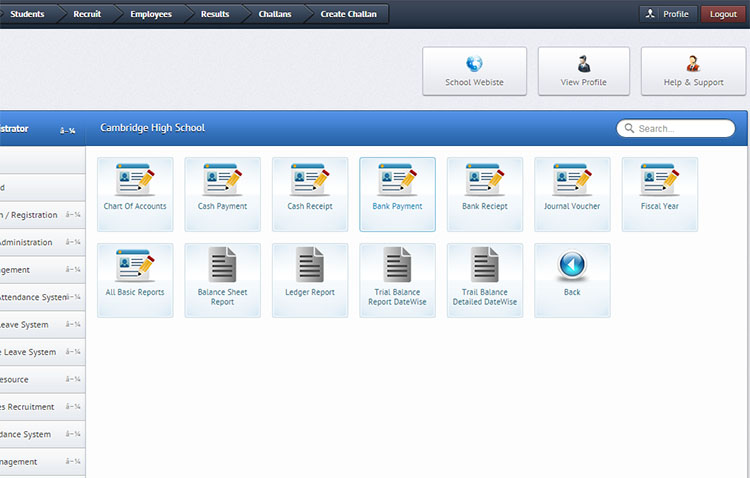Open the Balance Sheet Report tile
The height and width of the screenshot is (478, 750).
click(222, 280)
